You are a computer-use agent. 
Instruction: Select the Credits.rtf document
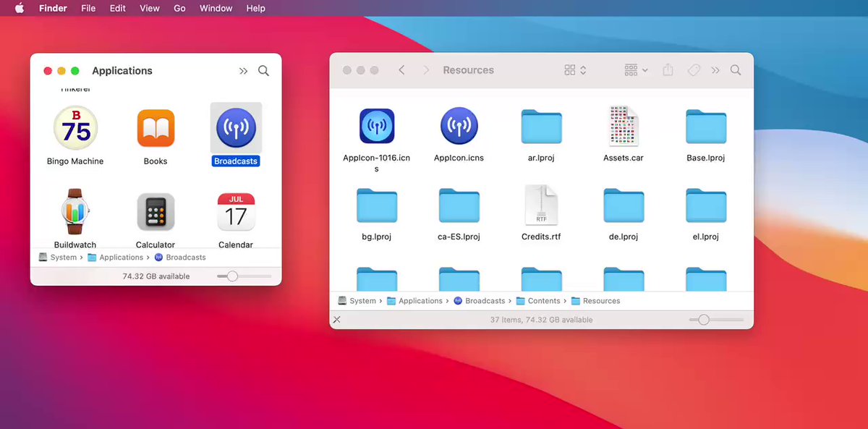541,205
